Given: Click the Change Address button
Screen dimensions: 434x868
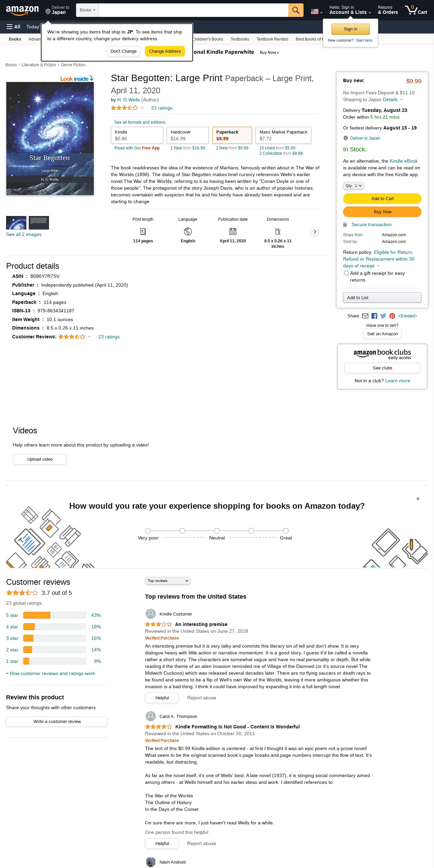Looking at the screenshot, I should [165, 51].
